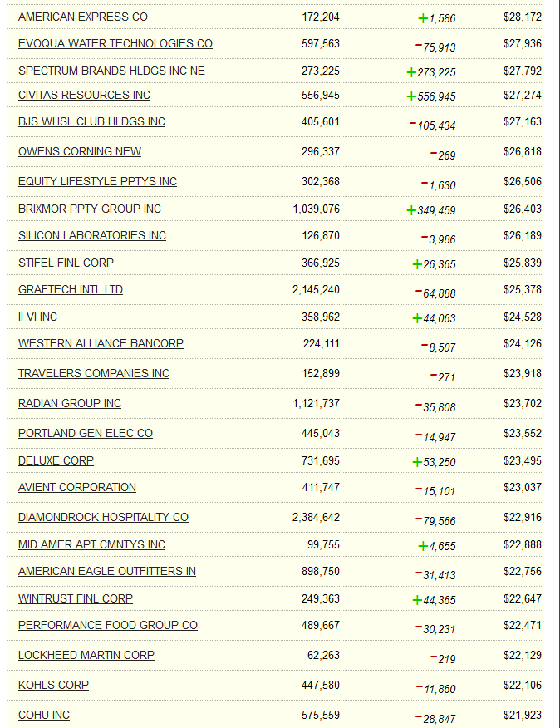The image size is (560, 728).
Task: Open PERFORMANCE FOOD GROUP CO link
Action: pyautogui.click(x=108, y=626)
